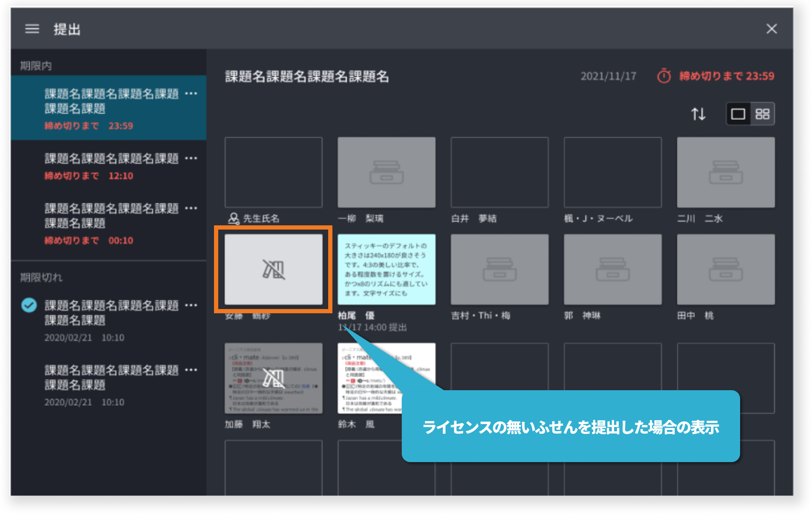Open 郭 神琳 submission thumbnail
This screenshot has width=812, height=520.
(613, 269)
